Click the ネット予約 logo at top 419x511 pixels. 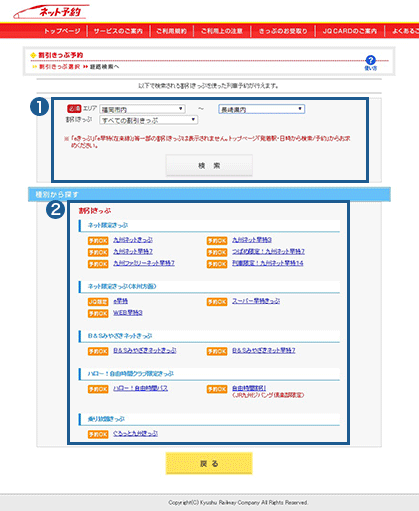coord(51,12)
